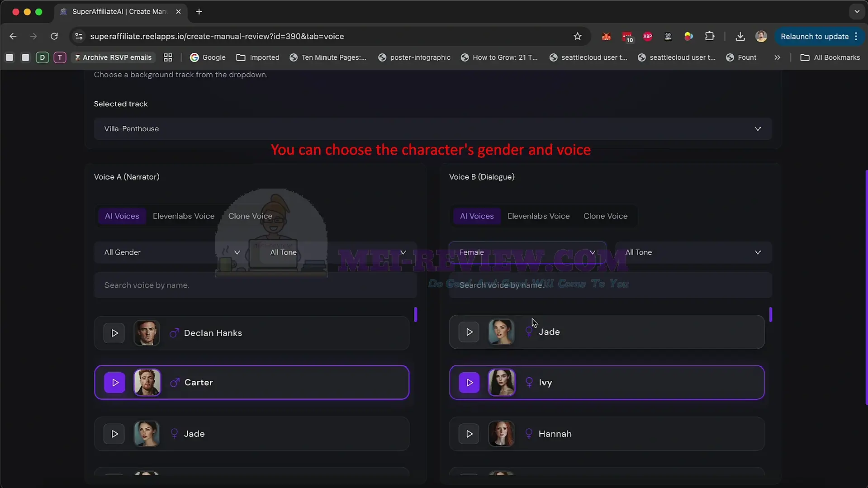The height and width of the screenshot is (488, 868).
Task: Open the T bookmark icon
Action: pyautogui.click(x=60, y=57)
